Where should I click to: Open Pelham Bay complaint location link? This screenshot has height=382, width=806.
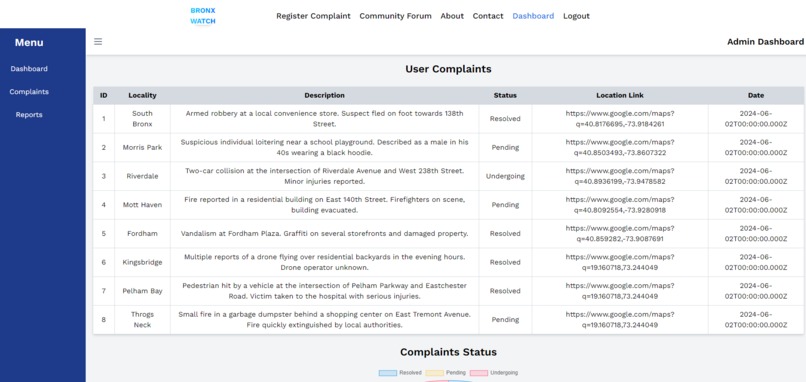[x=620, y=291]
